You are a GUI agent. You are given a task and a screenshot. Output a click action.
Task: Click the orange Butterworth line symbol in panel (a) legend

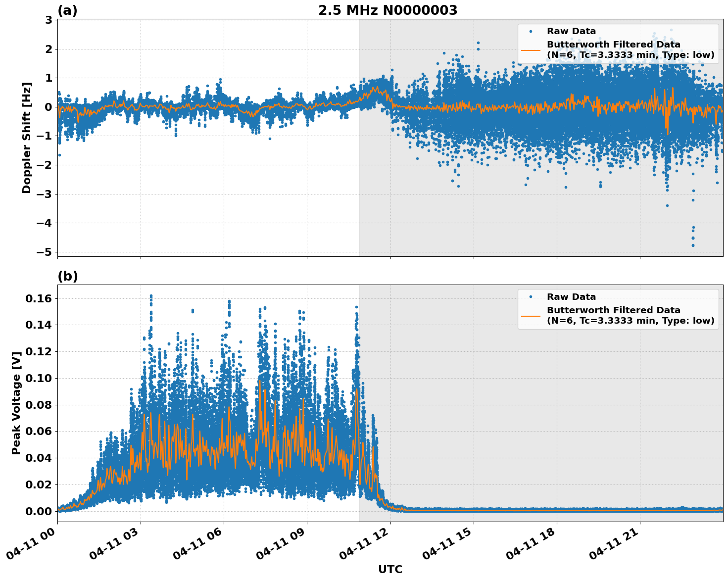(x=532, y=49)
